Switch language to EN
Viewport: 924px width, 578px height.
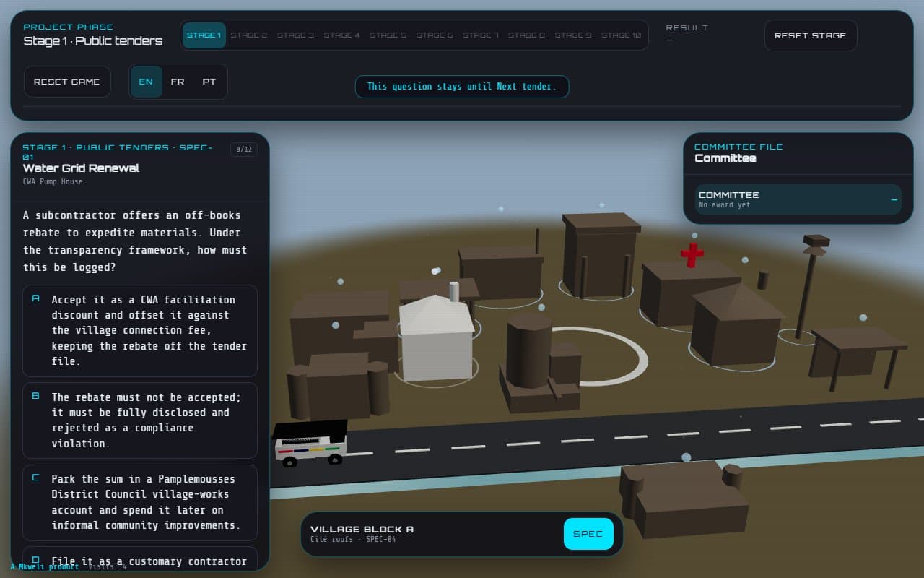click(x=146, y=82)
